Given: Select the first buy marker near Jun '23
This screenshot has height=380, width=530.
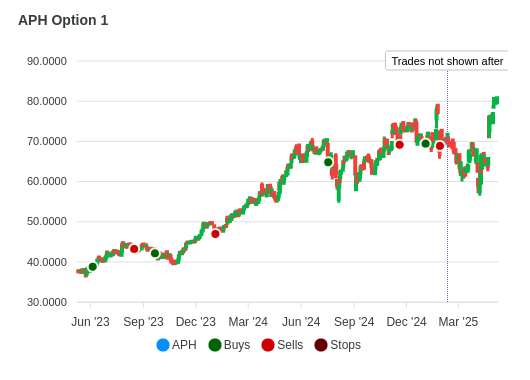Looking at the screenshot, I should (93, 267).
